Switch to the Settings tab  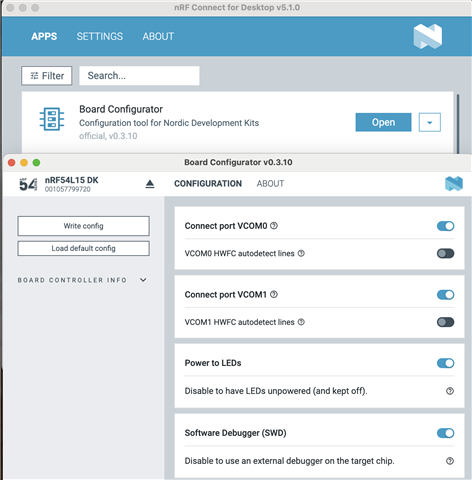pyautogui.click(x=100, y=36)
